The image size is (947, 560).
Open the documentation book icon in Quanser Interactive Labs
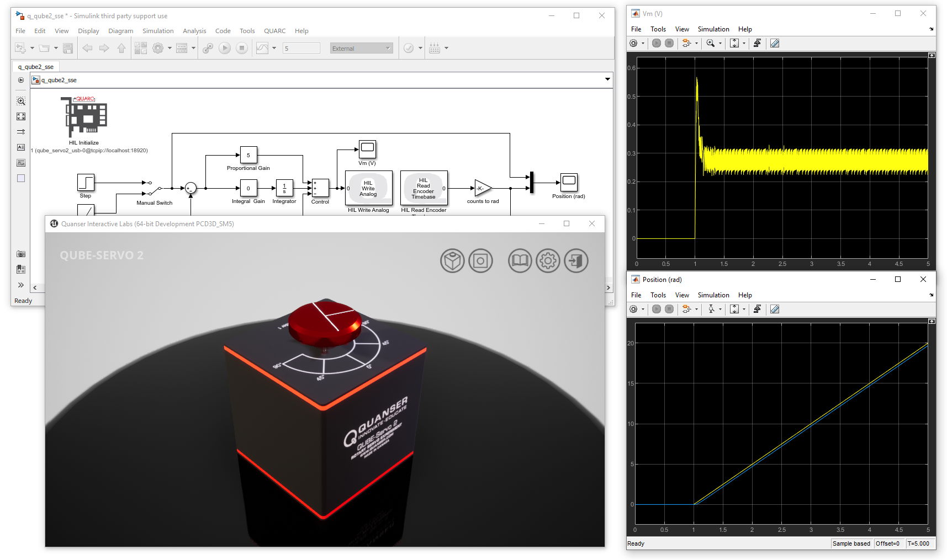520,260
